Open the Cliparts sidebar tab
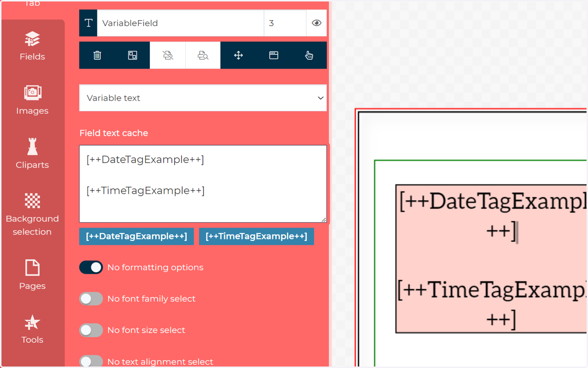The image size is (588, 368). [32, 154]
